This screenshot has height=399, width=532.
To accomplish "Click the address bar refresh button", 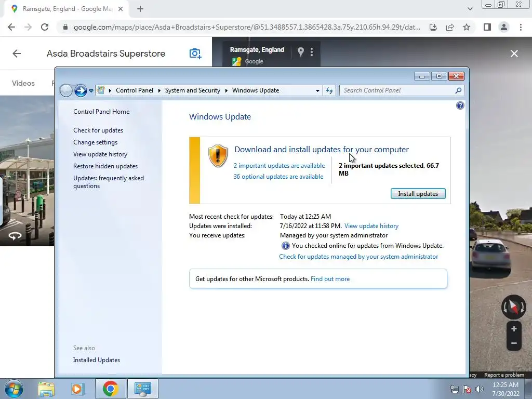I will pyautogui.click(x=329, y=90).
